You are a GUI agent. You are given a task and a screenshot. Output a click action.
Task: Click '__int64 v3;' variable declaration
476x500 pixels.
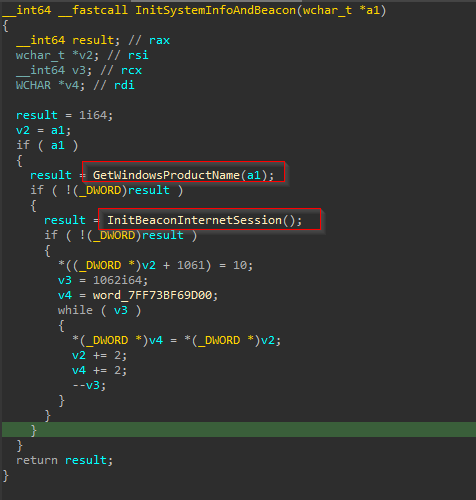[x=54, y=70]
